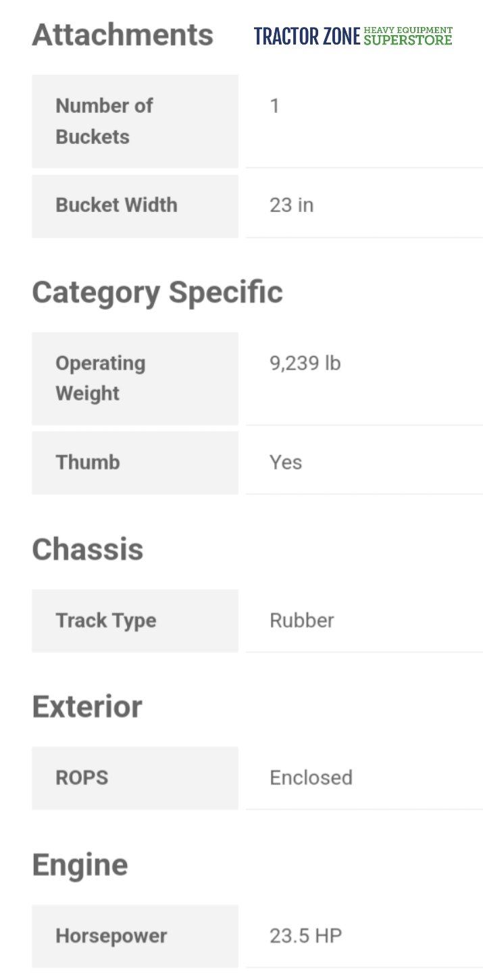Image resolution: width=483 pixels, height=980 pixels.
Task: Click the Operating Weight label cell
Action: (135, 378)
